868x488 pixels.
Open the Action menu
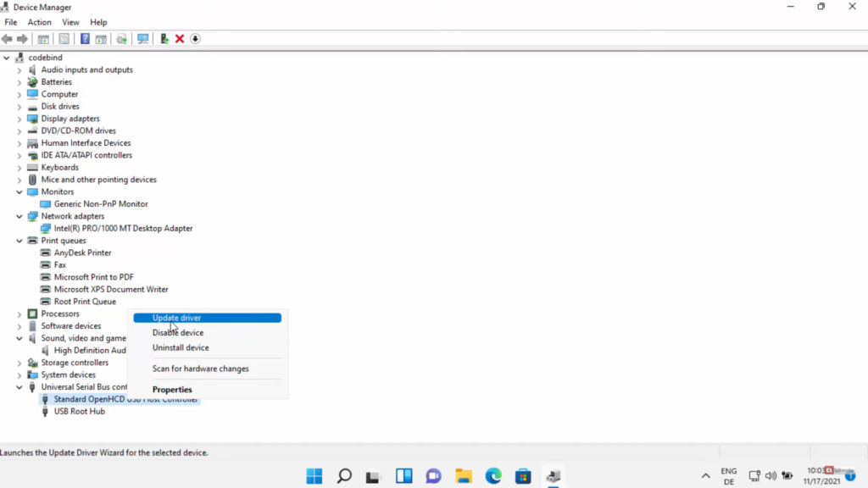click(39, 22)
